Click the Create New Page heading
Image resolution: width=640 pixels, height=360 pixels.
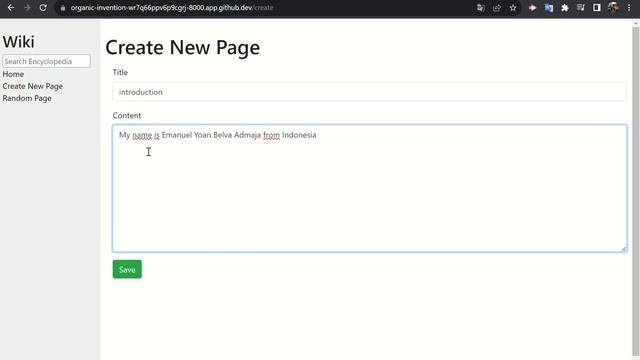pyautogui.click(x=182, y=47)
